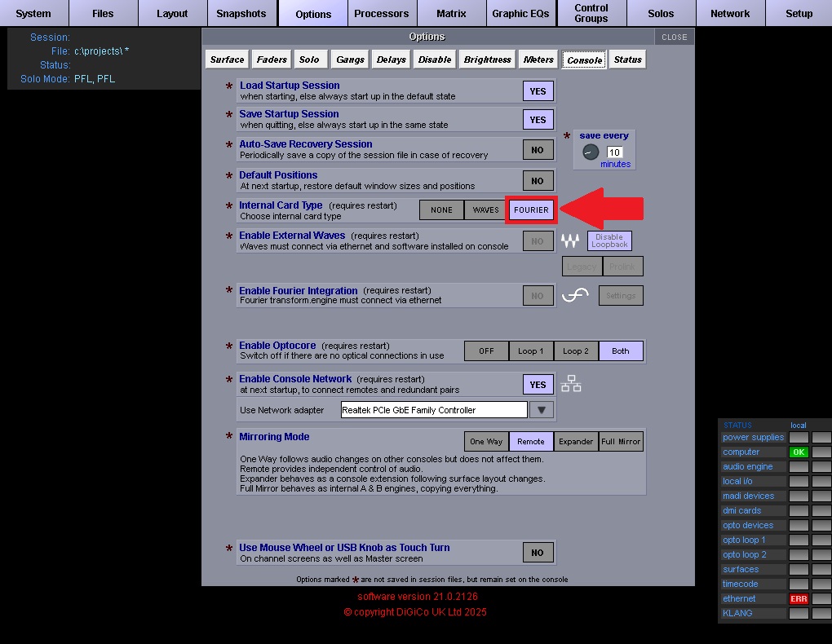Choose One Way mirroring mode
This screenshot has height=644, width=832.
tap(487, 441)
